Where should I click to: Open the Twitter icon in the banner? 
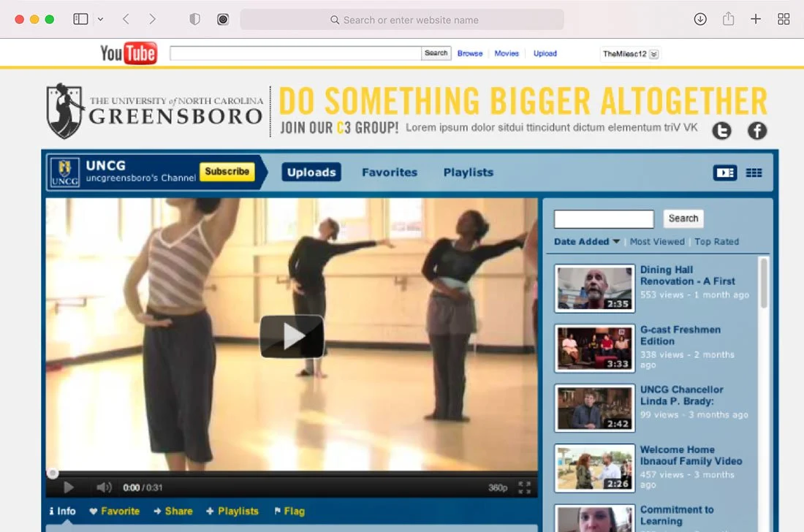[722, 131]
